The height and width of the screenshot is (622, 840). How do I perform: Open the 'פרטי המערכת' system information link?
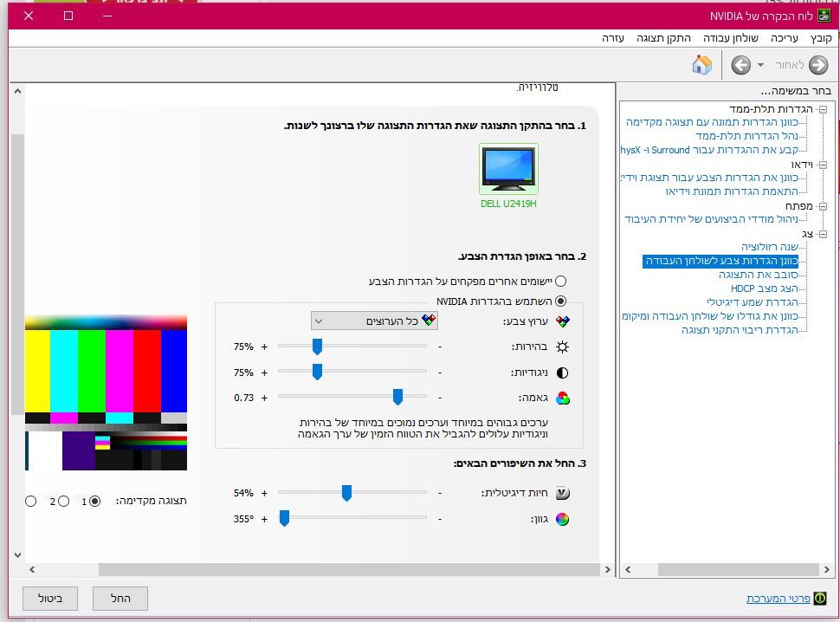pos(778,599)
